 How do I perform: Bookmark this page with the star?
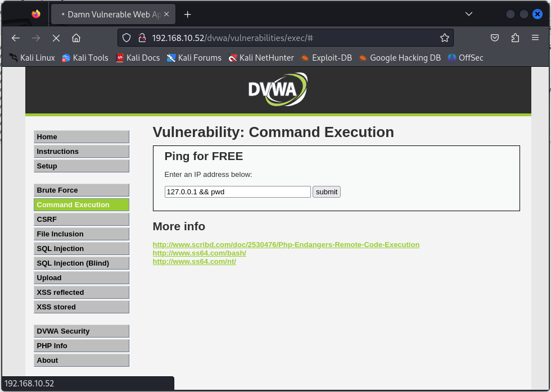[445, 38]
